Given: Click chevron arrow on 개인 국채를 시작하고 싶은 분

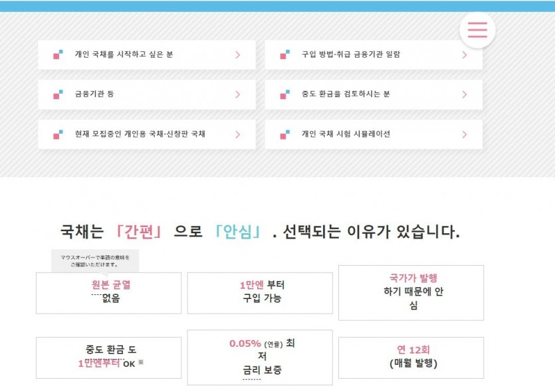Looking at the screenshot, I should pyautogui.click(x=238, y=55).
